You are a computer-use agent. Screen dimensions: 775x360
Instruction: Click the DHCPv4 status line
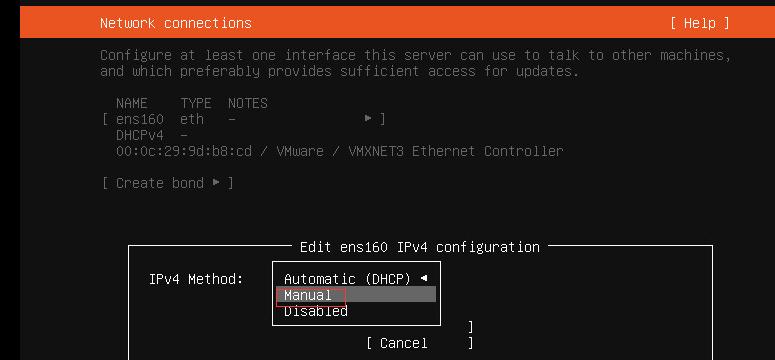(x=152, y=135)
